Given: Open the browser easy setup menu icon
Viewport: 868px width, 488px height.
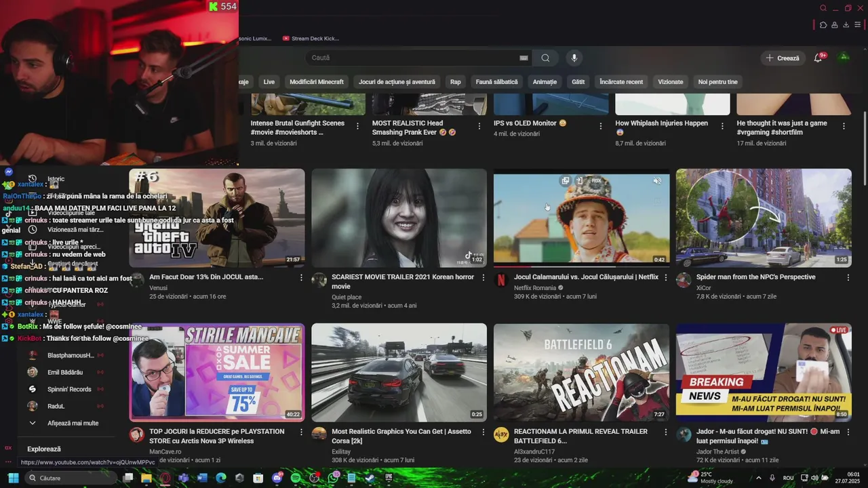Looking at the screenshot, I should click(x=857, y=25).
